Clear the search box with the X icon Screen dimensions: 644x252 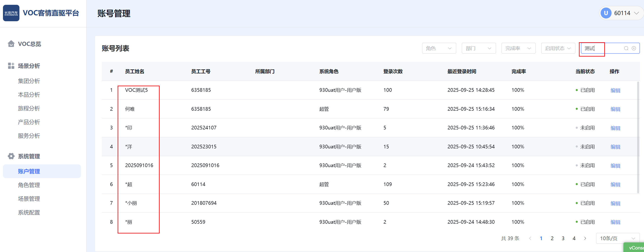click(x=634, y=48)
